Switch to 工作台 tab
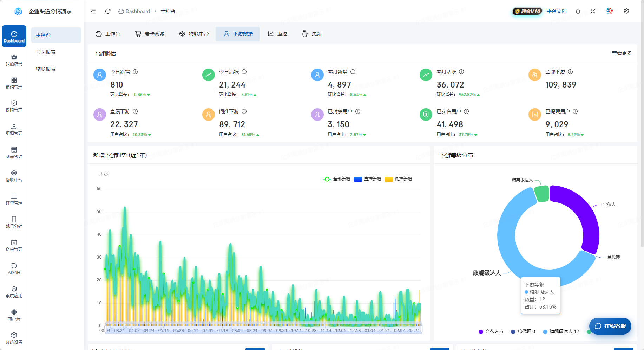The image size is (644, 350). pos(108,34)
